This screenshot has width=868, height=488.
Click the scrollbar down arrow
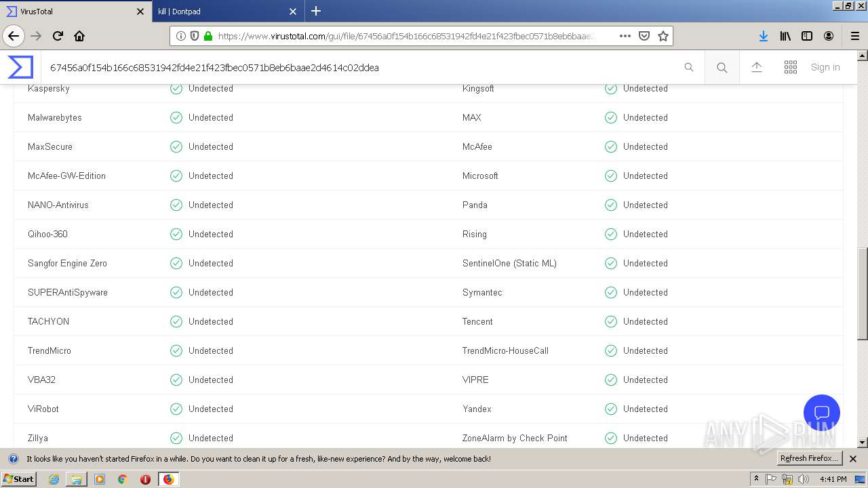point(863,443)
